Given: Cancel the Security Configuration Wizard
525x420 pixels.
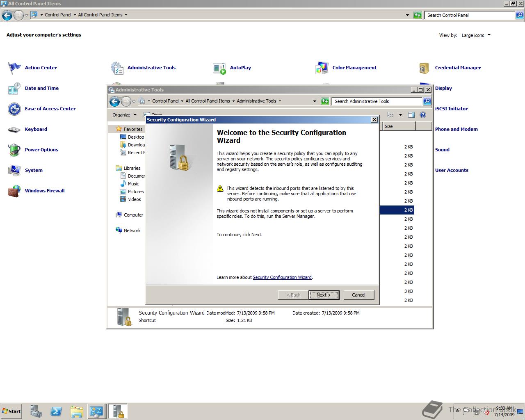Looking at the screenshot, I should [x=358, y=295].
